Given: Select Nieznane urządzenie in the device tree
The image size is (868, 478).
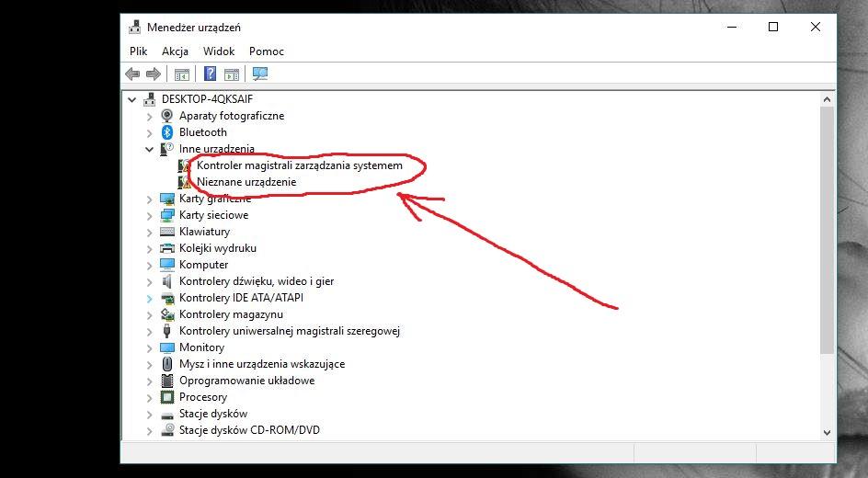Looking at the screenshot, I should [246, 182].
